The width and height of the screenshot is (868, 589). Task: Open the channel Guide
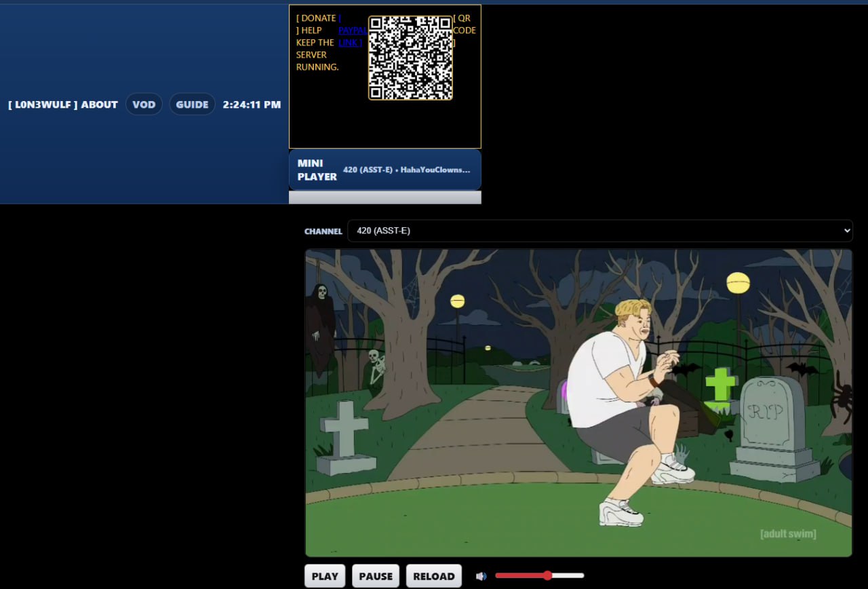(192, 104)
